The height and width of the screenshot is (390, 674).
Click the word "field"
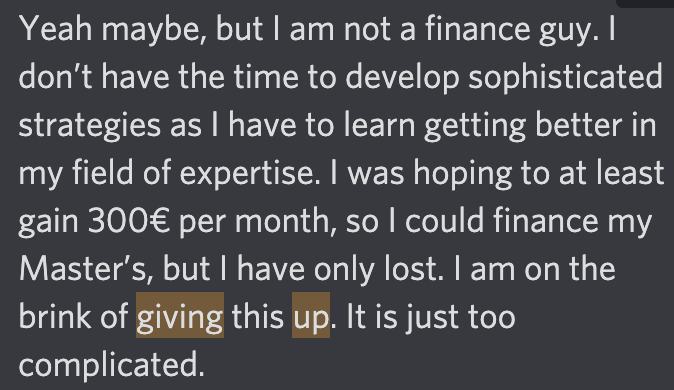click(102, 173)
